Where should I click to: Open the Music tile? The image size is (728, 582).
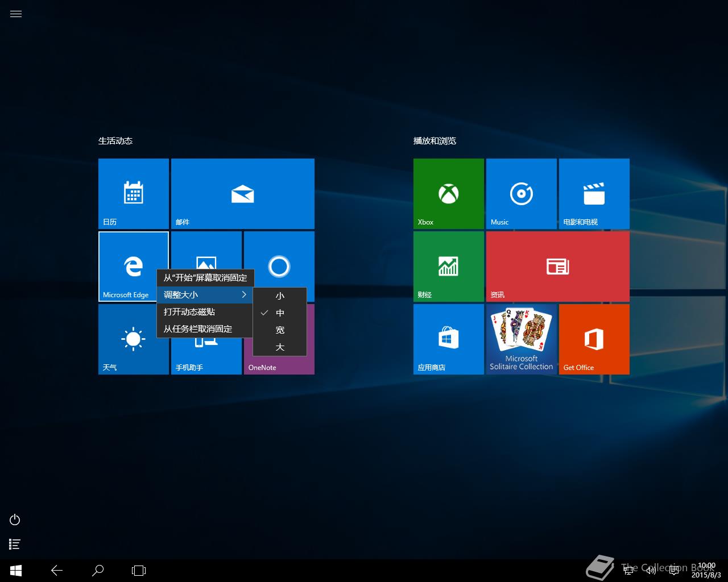[x=522, y=194]
